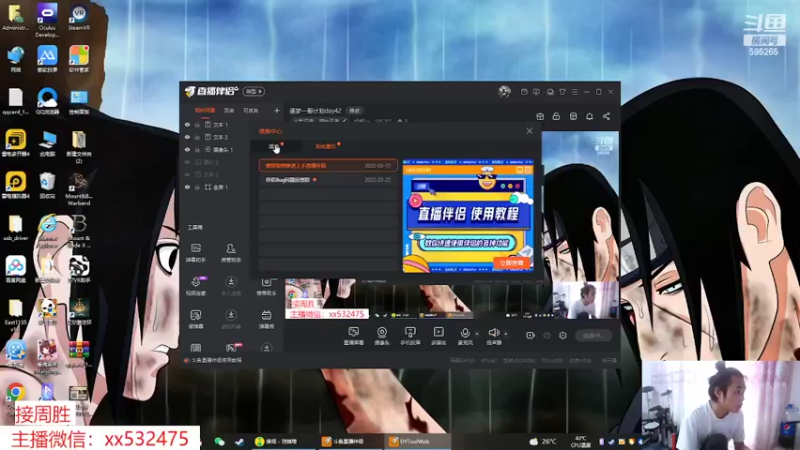Viewport: 800px width, 450px height.
Task: Expand speaker options arrow
Action: point(506,334)
